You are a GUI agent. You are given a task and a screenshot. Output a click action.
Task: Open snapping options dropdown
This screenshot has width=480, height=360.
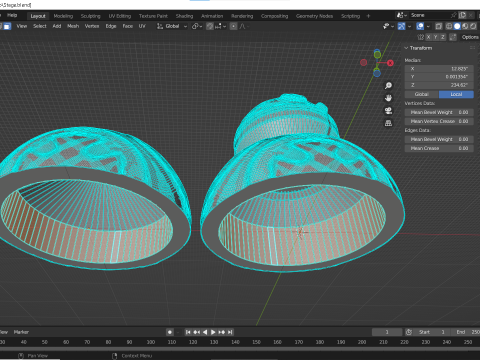[x=221, y=26]
